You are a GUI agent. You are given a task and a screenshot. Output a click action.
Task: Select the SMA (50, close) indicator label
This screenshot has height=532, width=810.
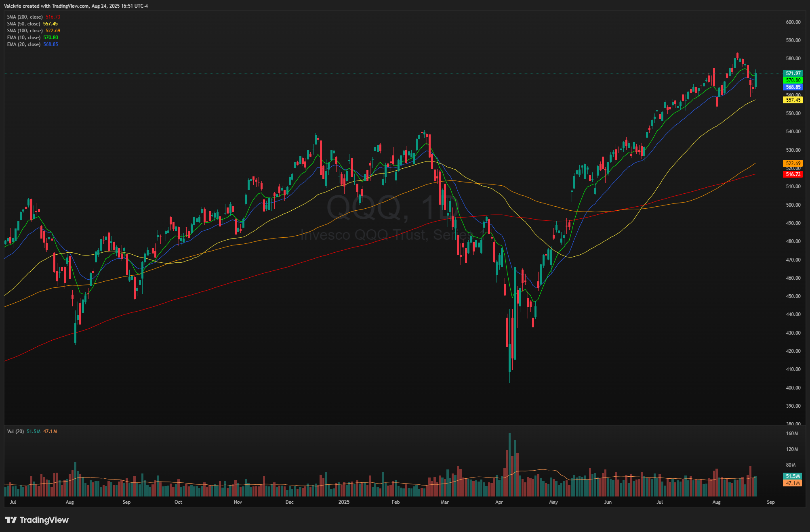[23, 24]
